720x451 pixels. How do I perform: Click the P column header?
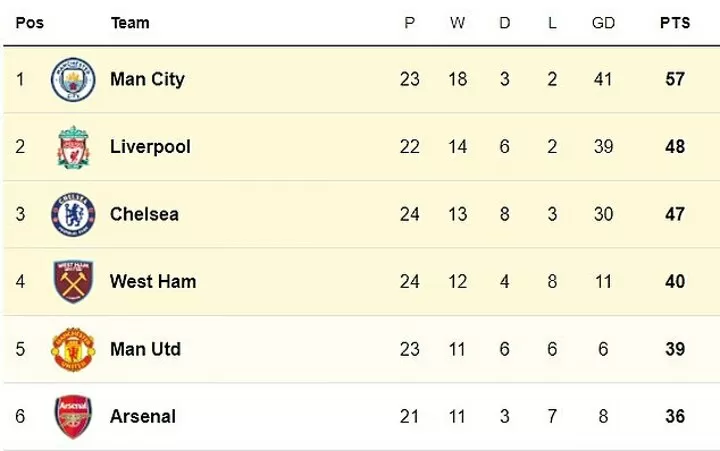[409, 23]
